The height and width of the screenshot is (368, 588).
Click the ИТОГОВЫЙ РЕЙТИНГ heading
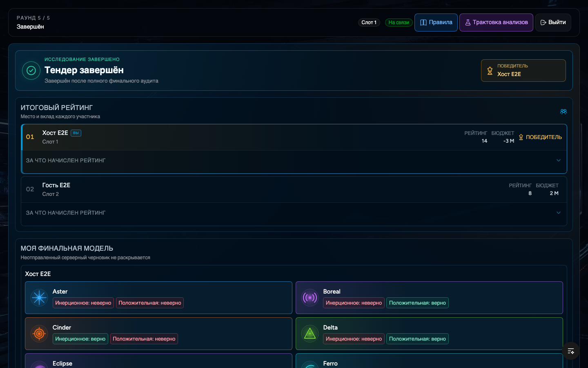[x=57, y=108]
